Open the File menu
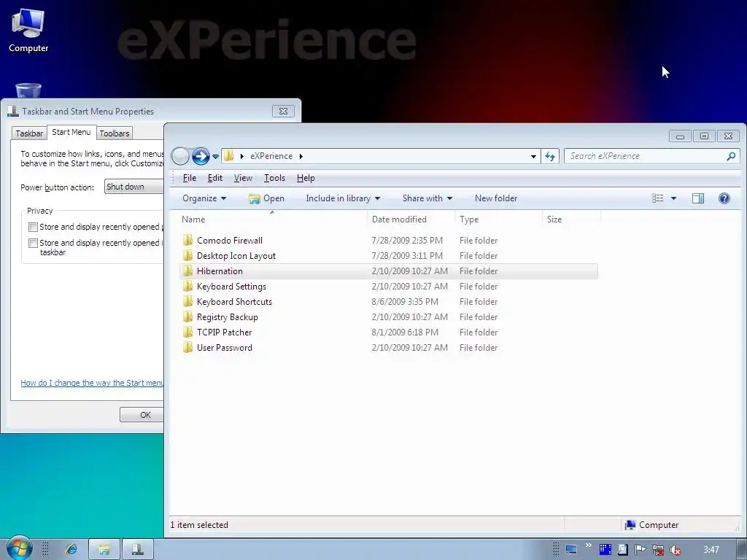Image resolution: width=747 pixels, height=560 pixels. coord(189,178)
